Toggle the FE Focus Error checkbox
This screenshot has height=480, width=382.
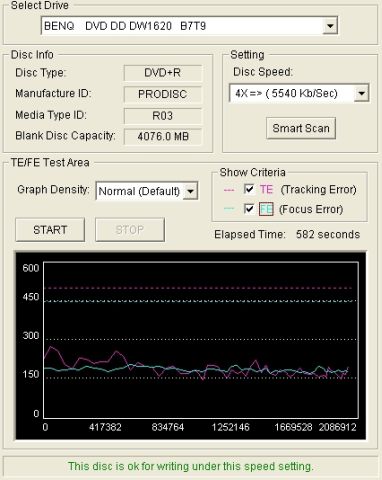(x=249, y=209)
